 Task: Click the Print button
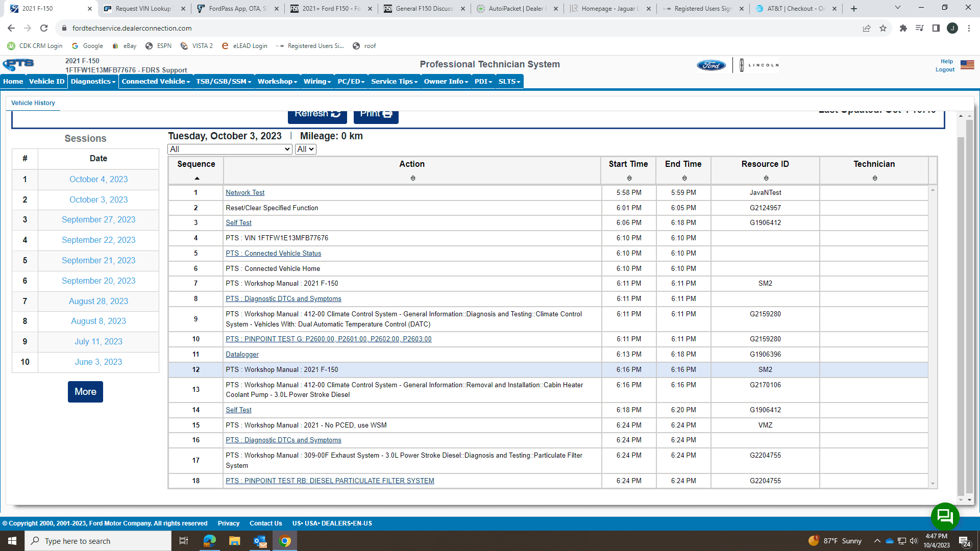point(376,116)
